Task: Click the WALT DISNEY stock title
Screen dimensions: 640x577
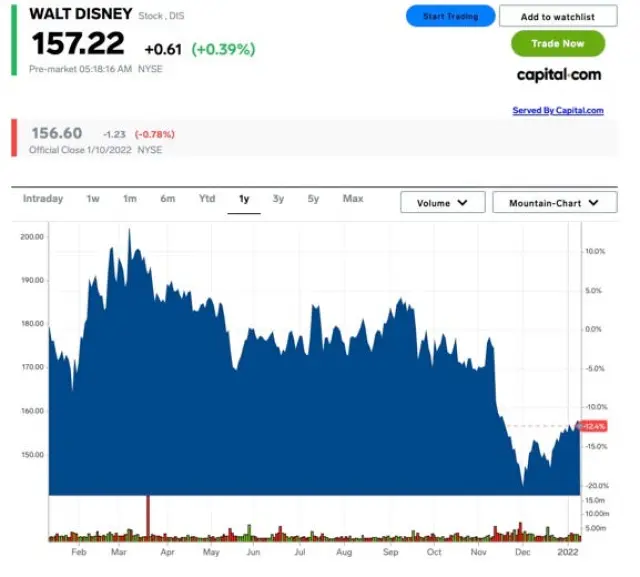Action: (81, 15)
